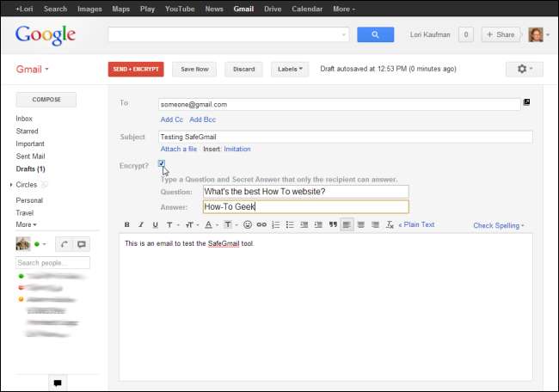Insert a hyperlink using the link icon
Screen dimensions: 559x392
[x=261, y=225]
